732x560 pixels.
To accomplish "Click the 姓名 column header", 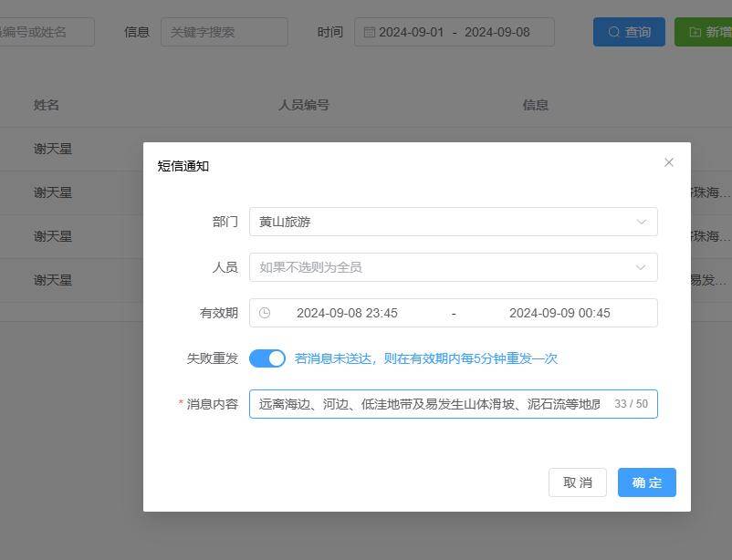I will tap(47, 105).
